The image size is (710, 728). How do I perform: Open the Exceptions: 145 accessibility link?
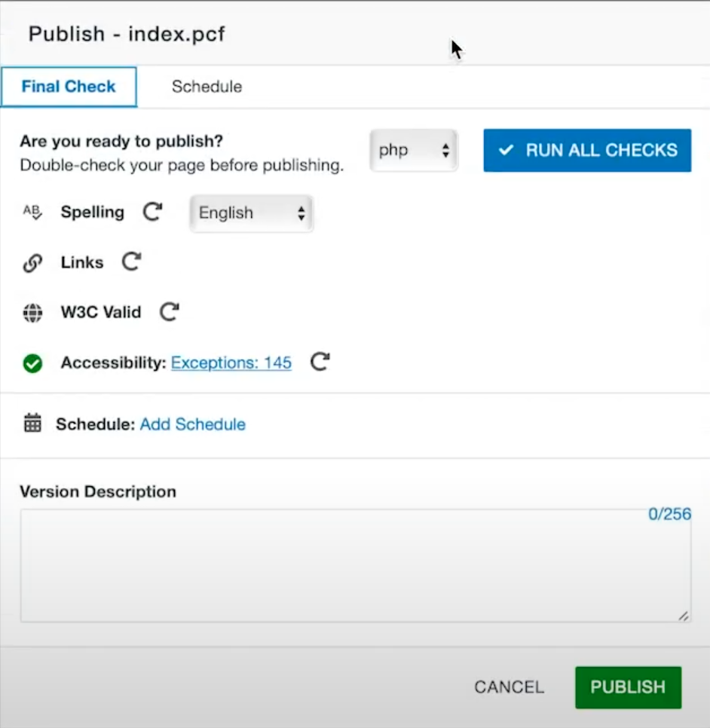tap(231, 362)
